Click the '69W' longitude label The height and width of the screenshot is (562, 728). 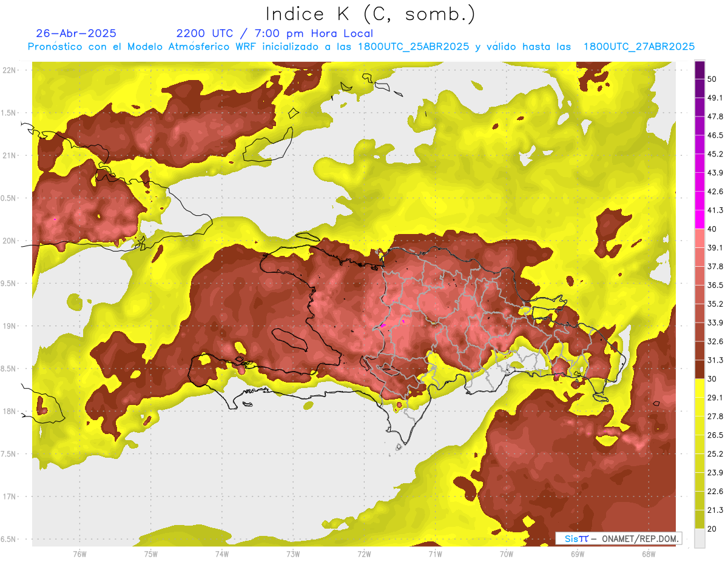point(578,554)
